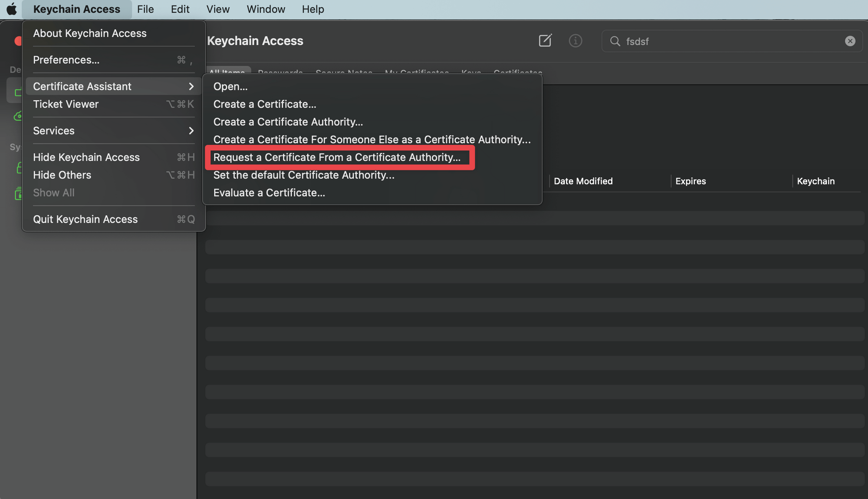Choose Evaluate a Certificate
This screenshot has width=868, height=499.
(x=269, y=193)
